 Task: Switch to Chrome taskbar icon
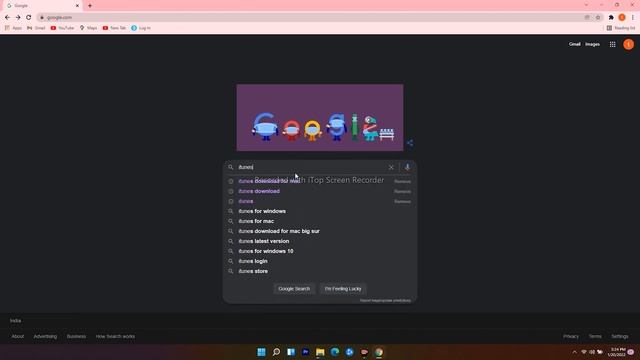point(379,352)
